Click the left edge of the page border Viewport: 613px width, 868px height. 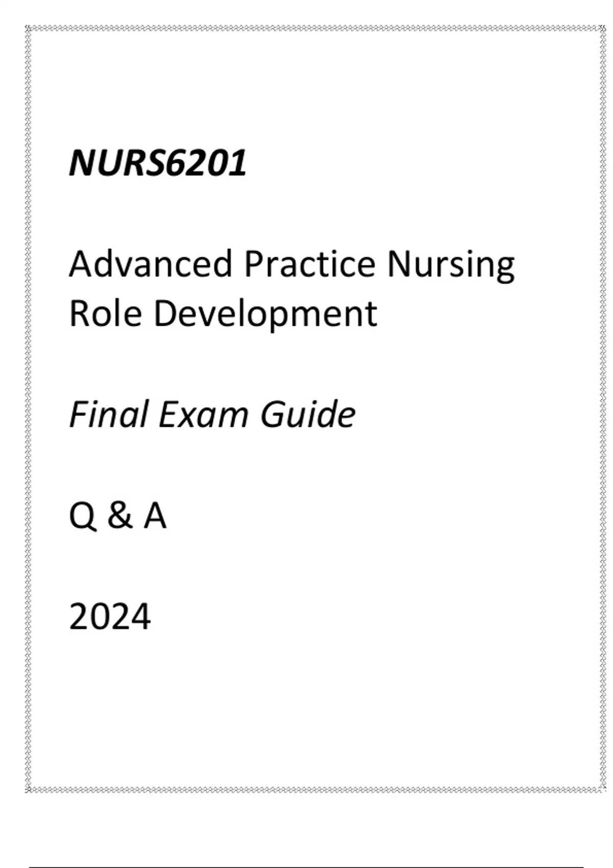click(29, 408)
